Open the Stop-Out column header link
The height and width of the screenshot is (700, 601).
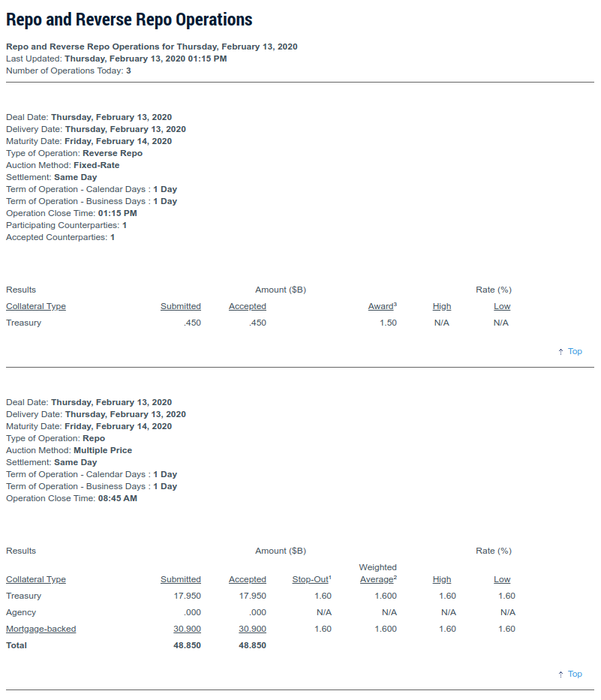pos(311,579)
